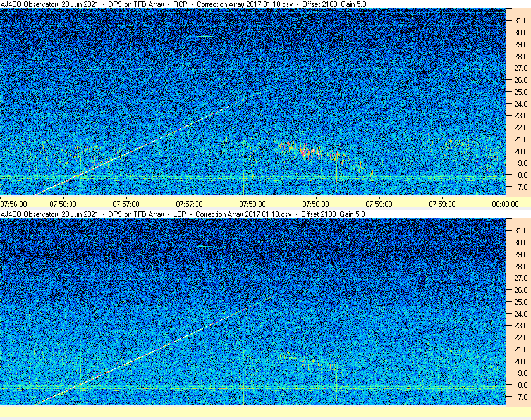This screenshot has width=531, height=420.
Task: Click 24.0 on the LCP frequency axis
Action: pos(521,314)
